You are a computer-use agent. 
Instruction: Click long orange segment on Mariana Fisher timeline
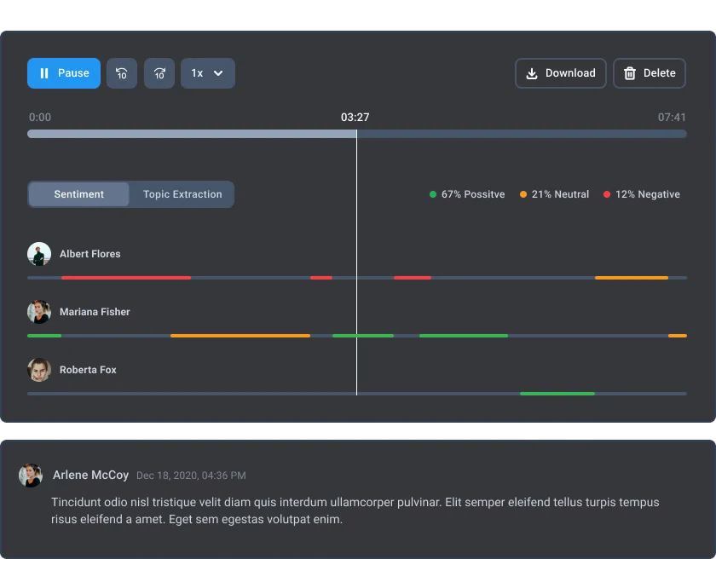pos(240,336)
